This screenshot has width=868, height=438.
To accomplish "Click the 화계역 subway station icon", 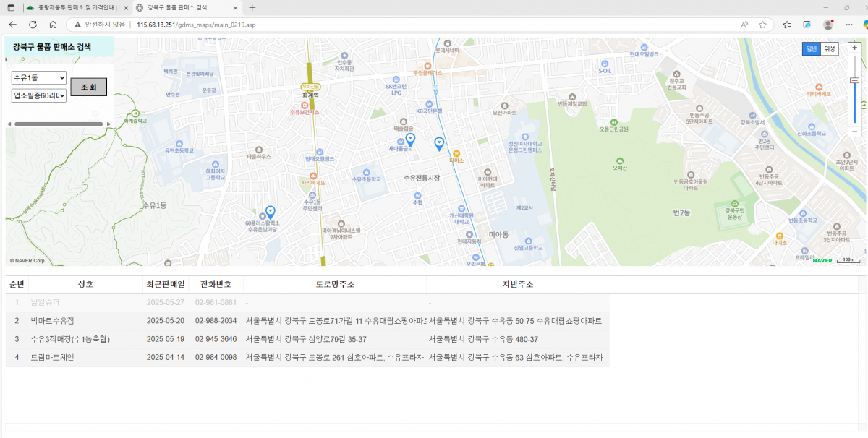I will point(312,86).
